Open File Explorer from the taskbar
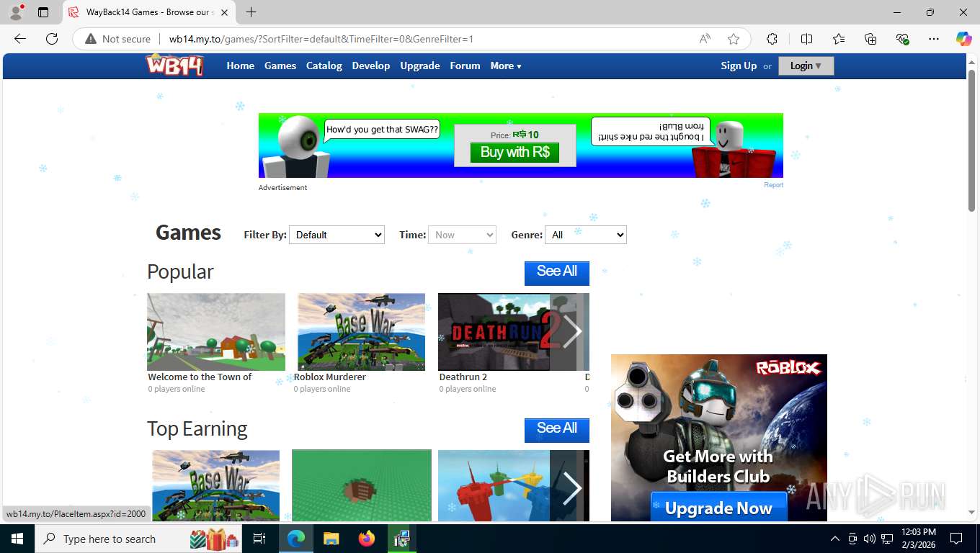 [x=331, y=539]
